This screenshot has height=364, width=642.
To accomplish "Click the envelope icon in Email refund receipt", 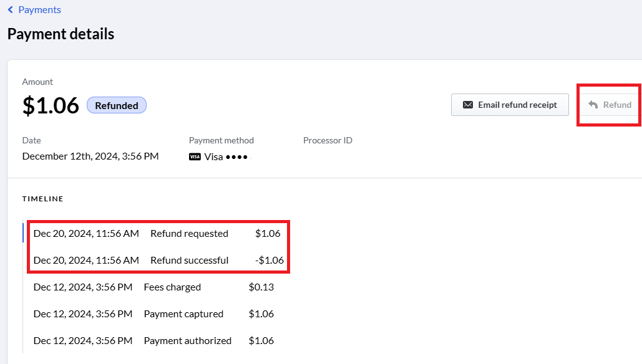I will click(467, 105).
